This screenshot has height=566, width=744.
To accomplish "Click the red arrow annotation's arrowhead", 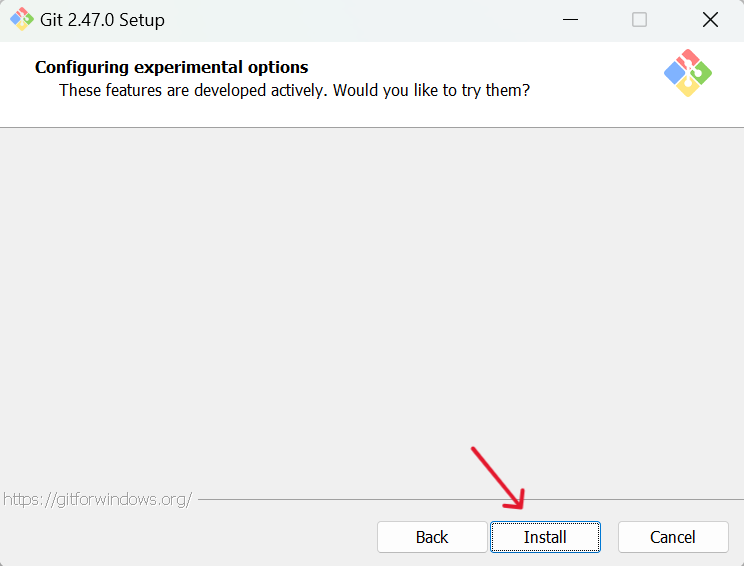I will 515,500.
